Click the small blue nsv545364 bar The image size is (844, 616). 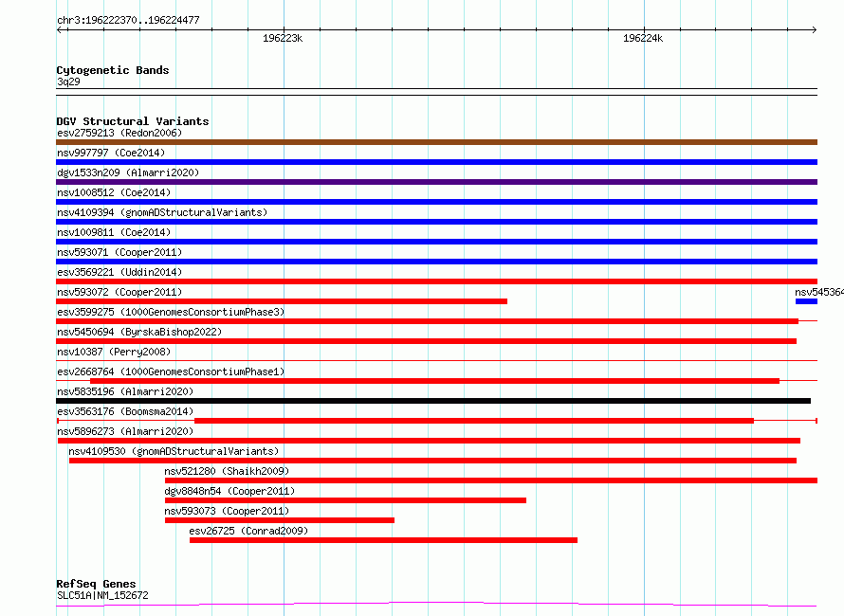[x=806, y=301]
